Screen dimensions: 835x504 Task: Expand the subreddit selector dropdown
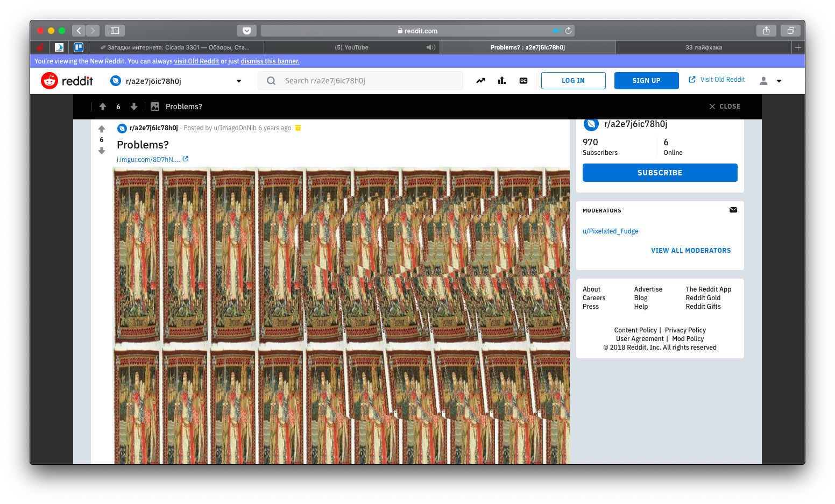239,81
